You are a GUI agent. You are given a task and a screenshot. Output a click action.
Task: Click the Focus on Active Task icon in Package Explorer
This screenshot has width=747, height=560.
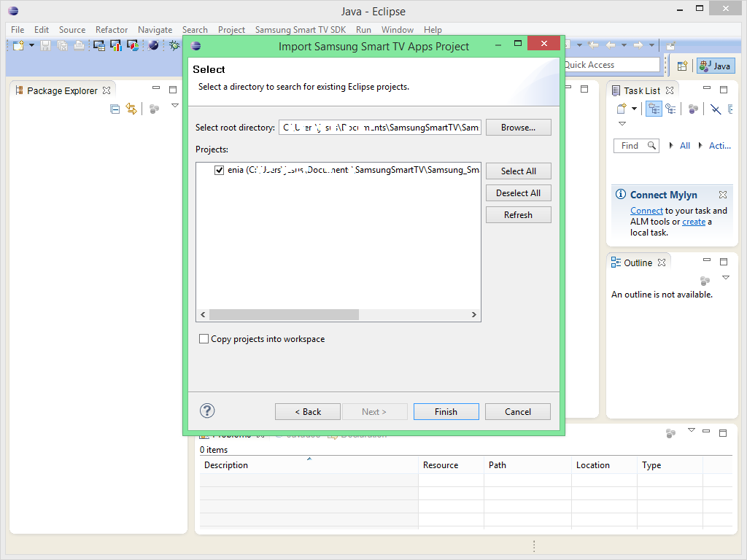point(154,109)
